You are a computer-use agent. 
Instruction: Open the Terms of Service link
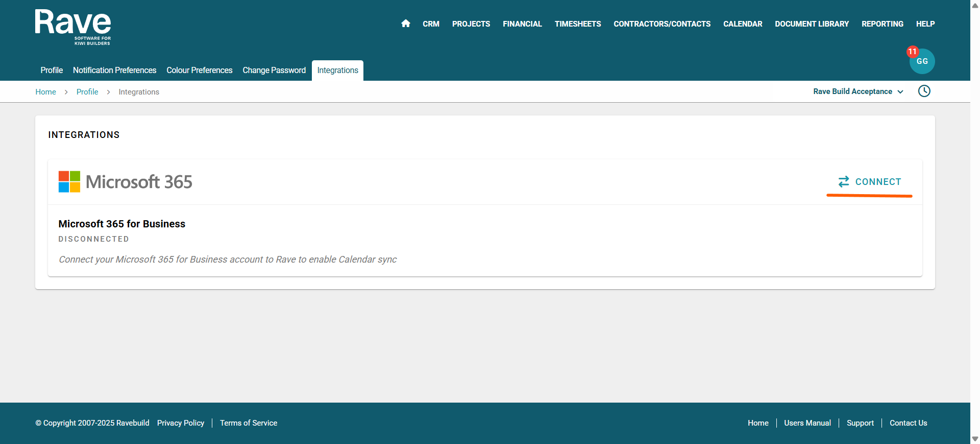coord(249,423)
